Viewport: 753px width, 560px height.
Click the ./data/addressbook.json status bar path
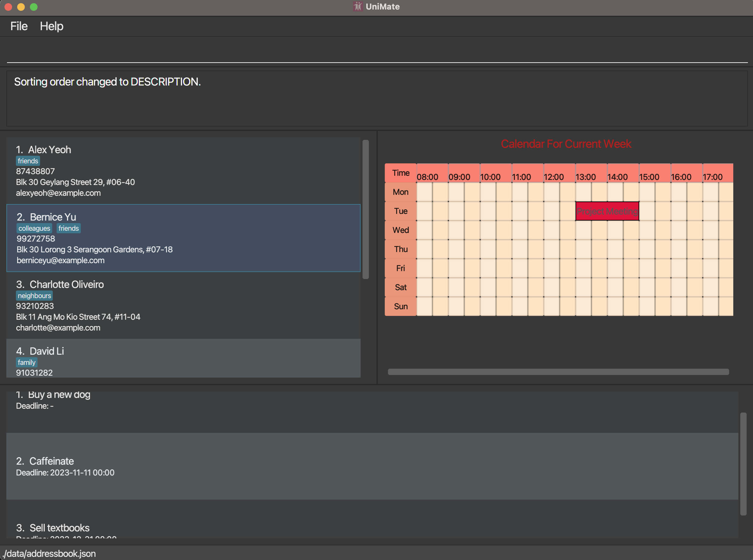pos(49,554)
